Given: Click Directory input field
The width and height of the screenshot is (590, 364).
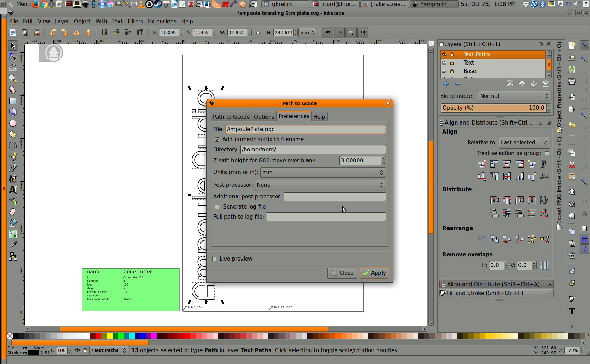Looking at the screenshot, I should [x=313, y=150].
